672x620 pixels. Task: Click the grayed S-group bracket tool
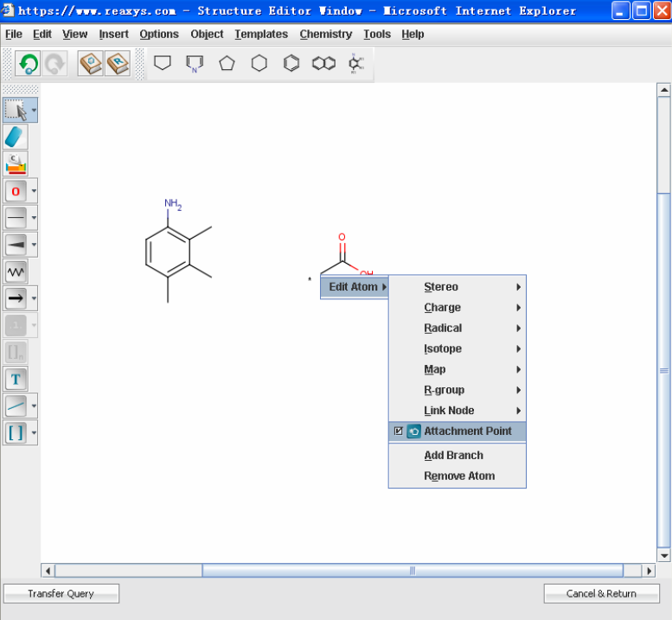tap(16, 352)
